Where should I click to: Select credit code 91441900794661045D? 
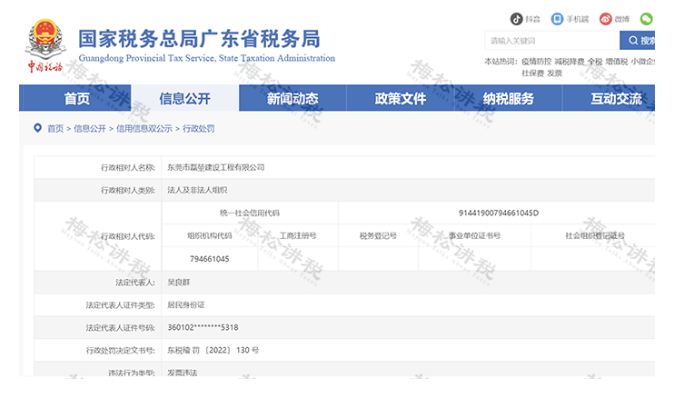pos(499,213)
